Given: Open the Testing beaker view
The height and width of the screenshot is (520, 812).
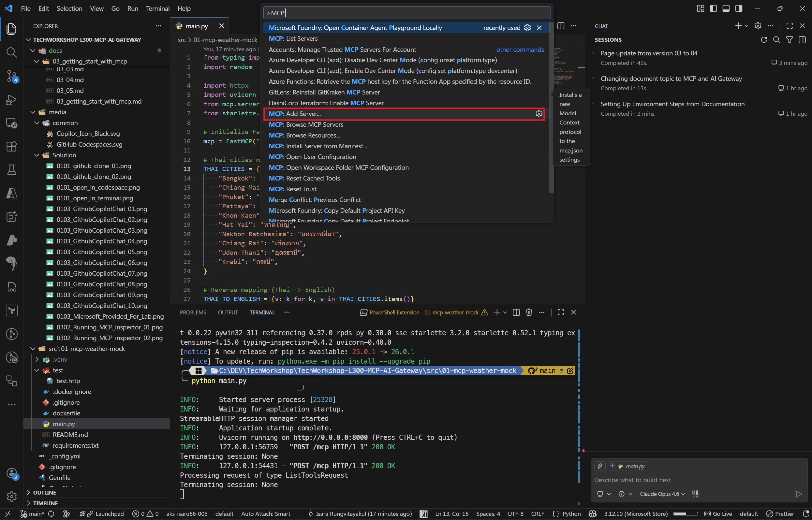Looking at the screenshot, I should 11,169.
